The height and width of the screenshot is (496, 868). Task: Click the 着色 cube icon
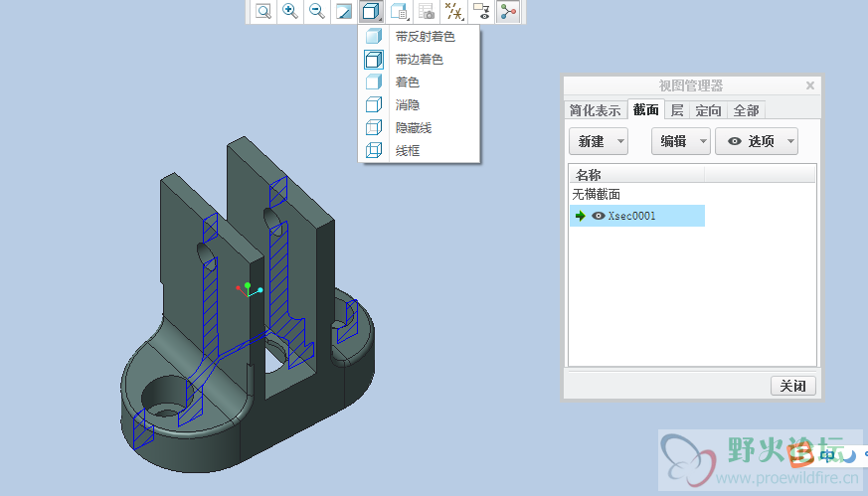point(374,82)
